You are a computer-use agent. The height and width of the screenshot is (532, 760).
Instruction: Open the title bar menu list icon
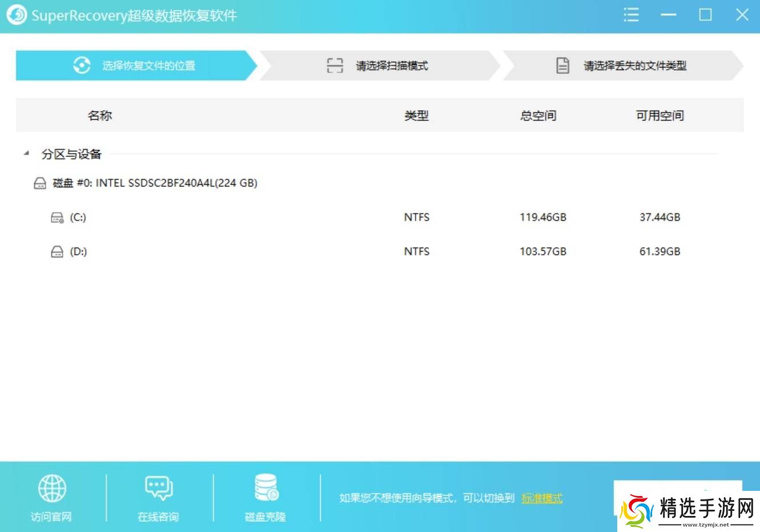(x=631, y=15)
